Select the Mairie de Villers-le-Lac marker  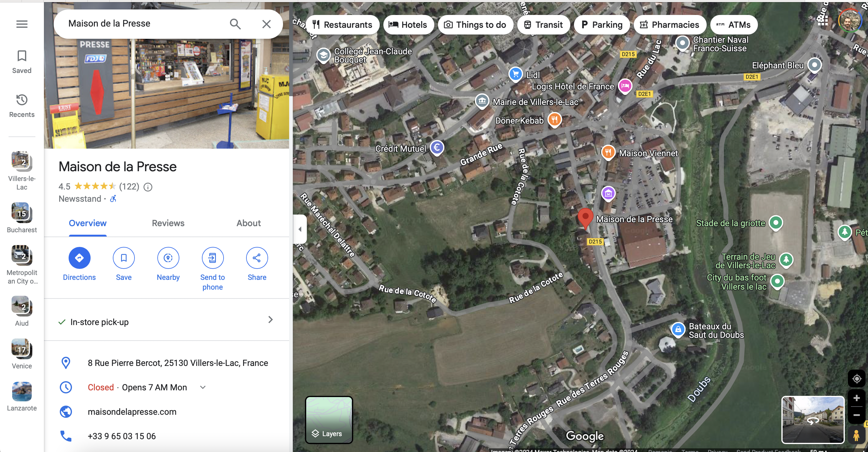(482, 101)
